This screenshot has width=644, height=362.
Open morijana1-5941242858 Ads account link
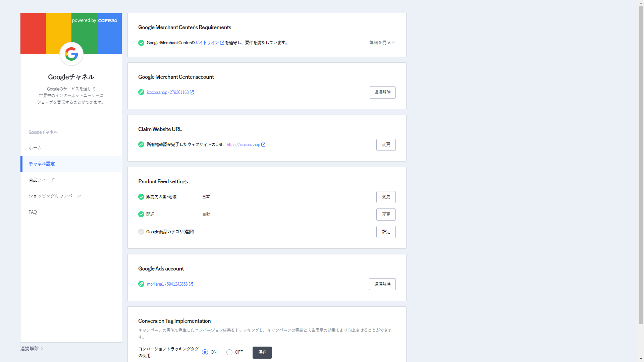point(167,284)
